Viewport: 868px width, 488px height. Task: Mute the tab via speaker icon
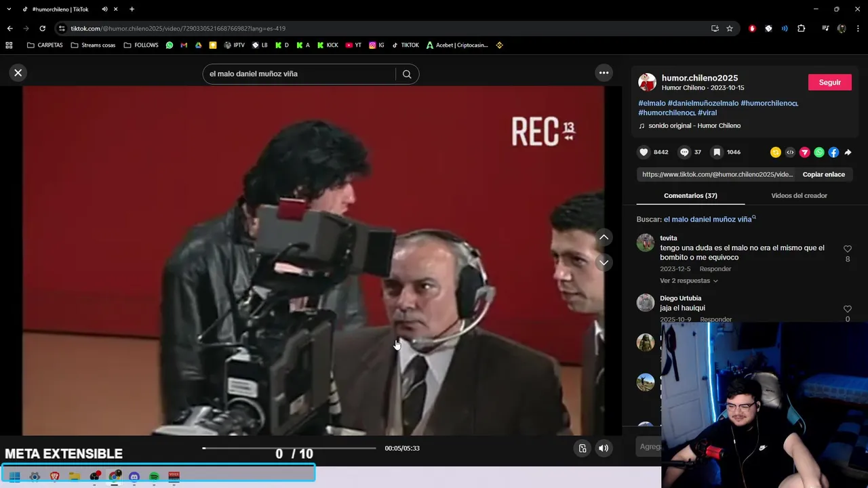[x=104, y=9]
